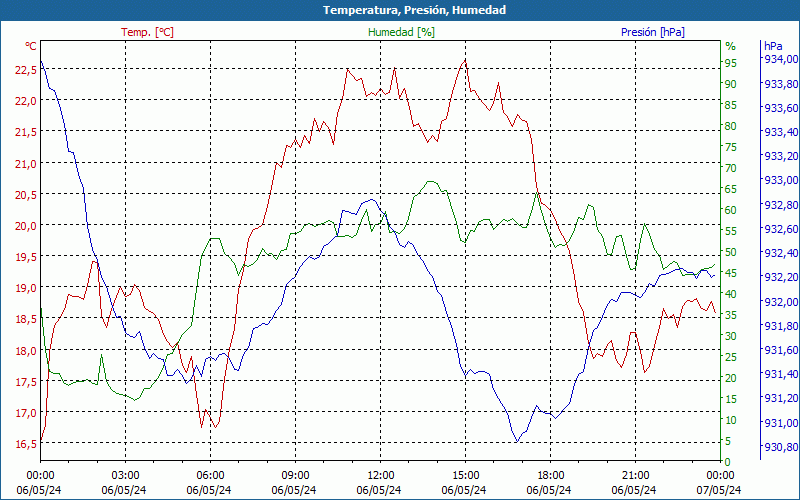The image size is (800, 500).
Task: Click the 933,00 pressure axis value
Action: [781, 180]
